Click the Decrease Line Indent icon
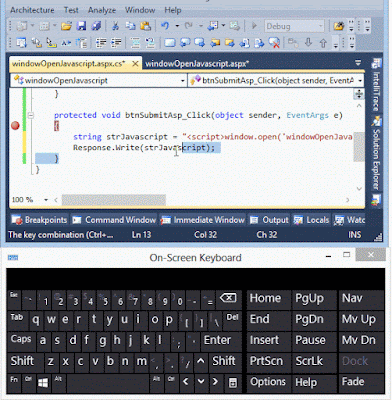Viewport: 392px width, 400px height. click(101, 43)
